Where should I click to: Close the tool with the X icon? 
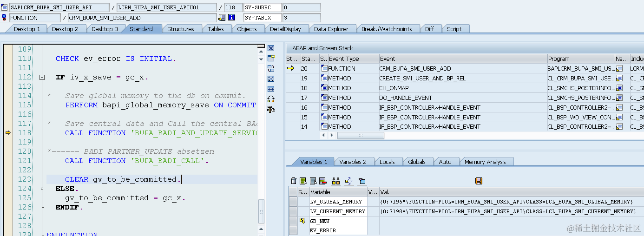(271, 48)
